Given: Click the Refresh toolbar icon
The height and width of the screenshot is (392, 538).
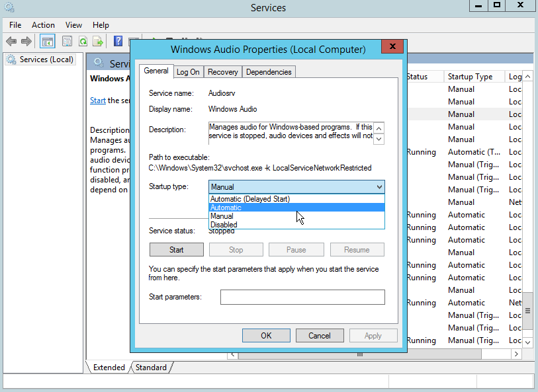Looking at the screenshot, I should [83, 42].
